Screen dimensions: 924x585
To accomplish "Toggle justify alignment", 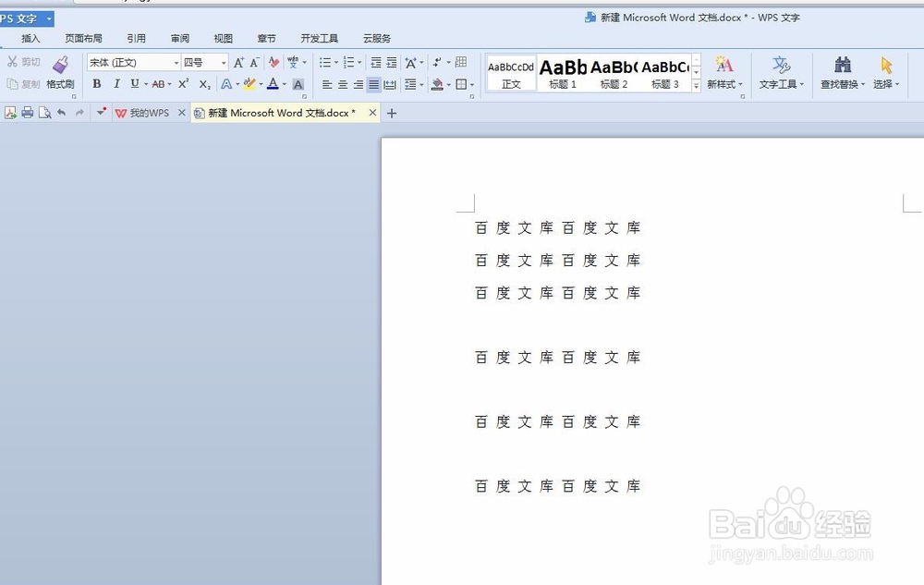I will tap(373, 85).
